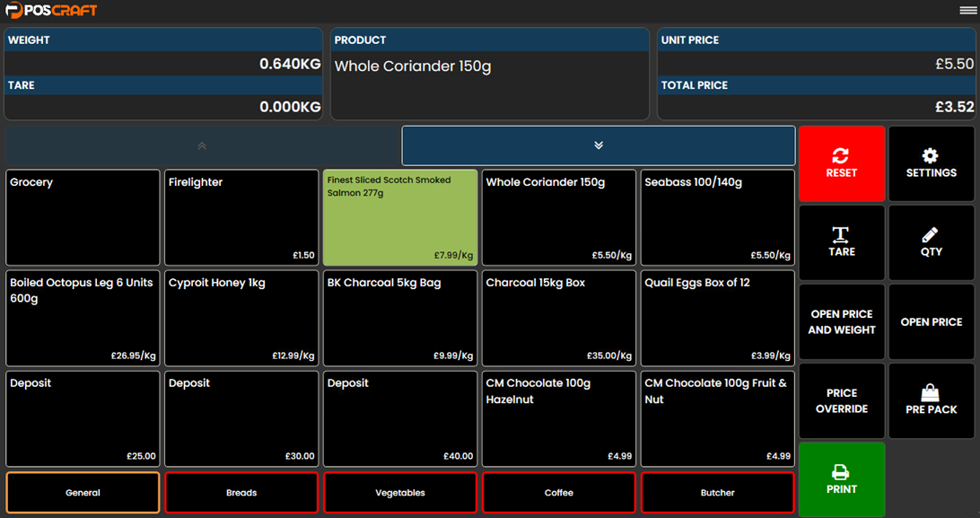Open Settings with the gear icon

[x=931, y=163]
